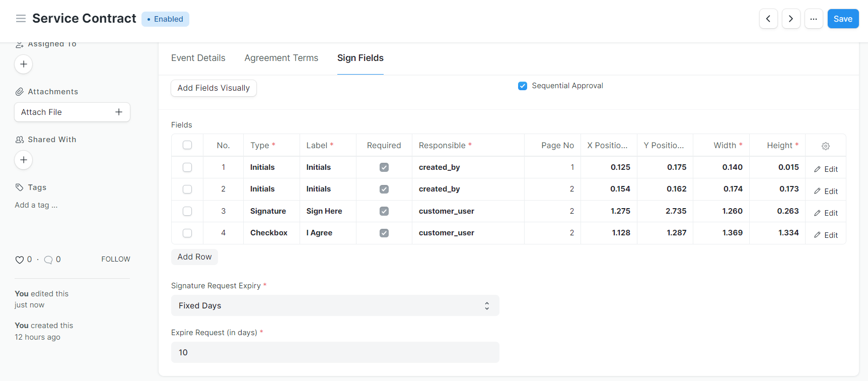Screen dimensions: 868x381
Task: Click the plus icon under Assigned To
Action: [24, 64]
